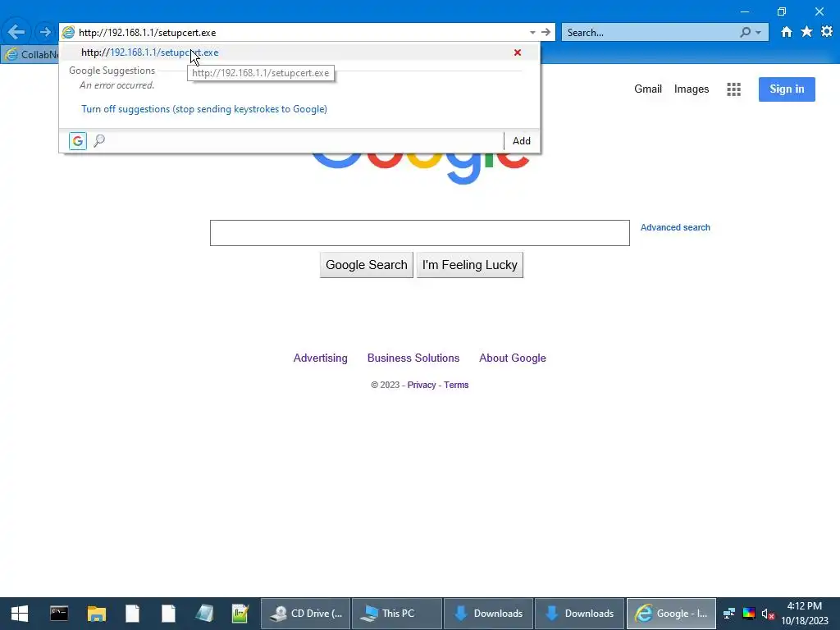Click the blue Sign in button

point(787,89)
